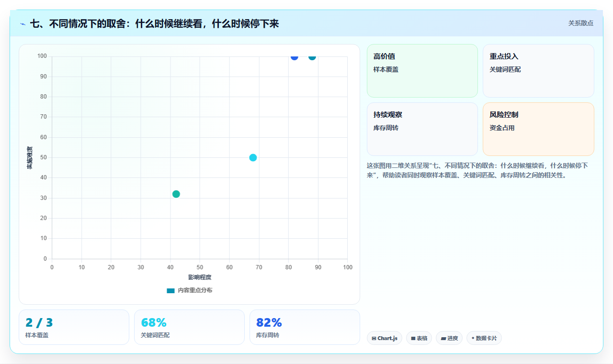Click the sparkle icon in 数据卡片 tag
Image resolution: width=613 pixels, height=364 pixels.
pos(473,338)
